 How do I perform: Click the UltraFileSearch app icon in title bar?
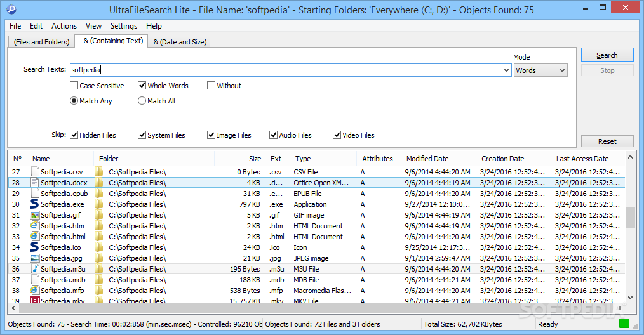click(x=11, y=9)
